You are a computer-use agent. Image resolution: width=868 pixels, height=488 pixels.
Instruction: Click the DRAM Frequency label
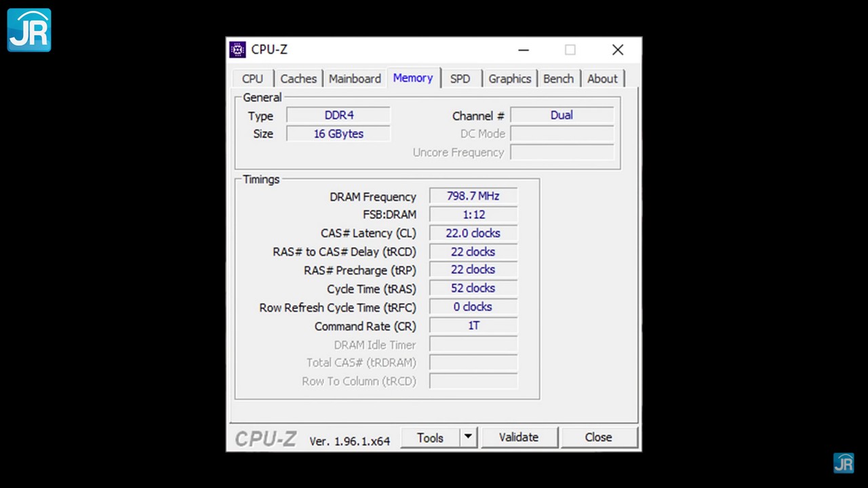373,197
